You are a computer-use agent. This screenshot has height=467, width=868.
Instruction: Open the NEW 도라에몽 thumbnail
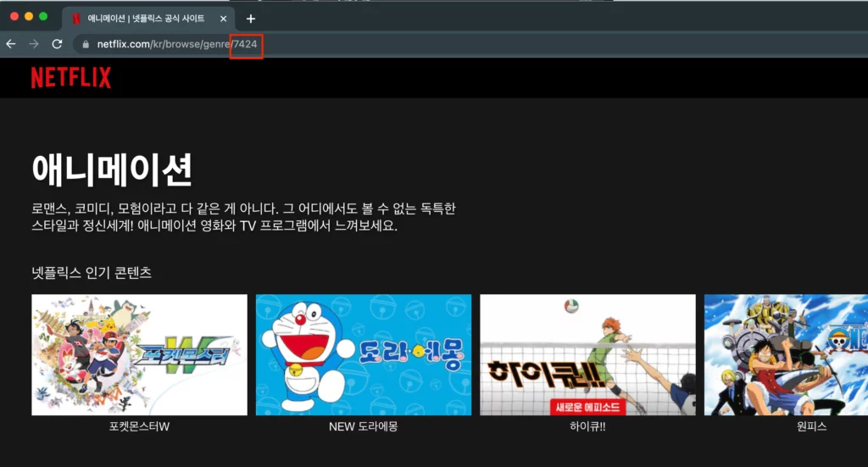tap(364, 354)
